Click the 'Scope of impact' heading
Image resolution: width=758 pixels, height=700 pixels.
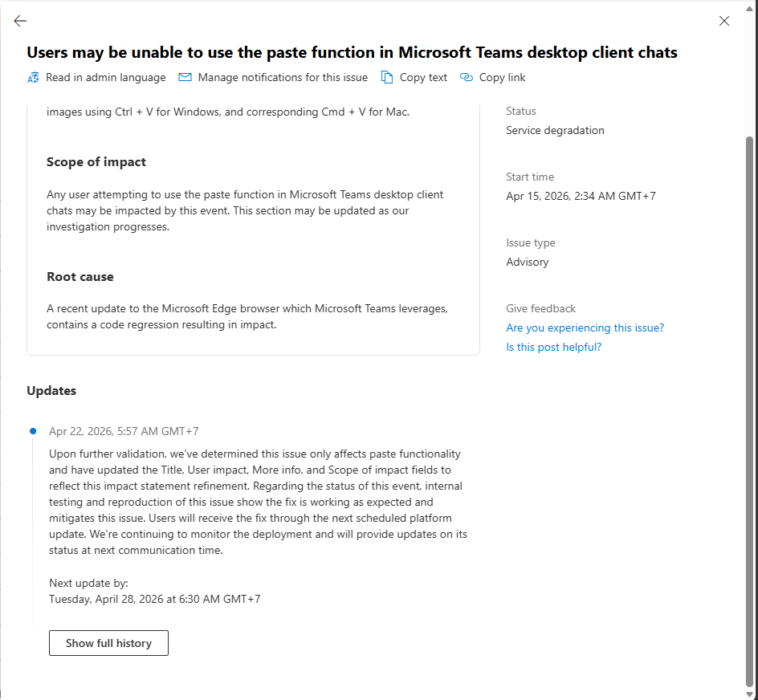(x=96, y=162)
